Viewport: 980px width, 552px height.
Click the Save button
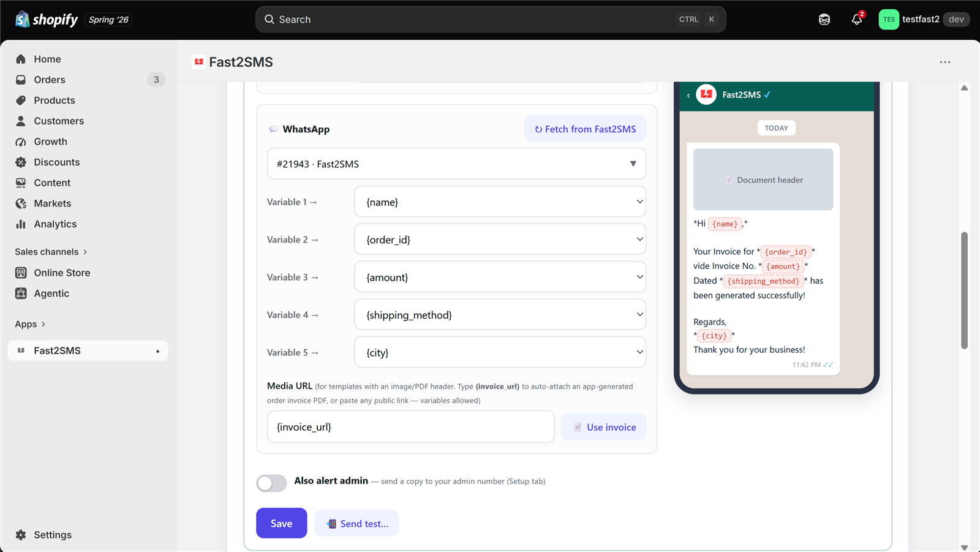(282, 523)
